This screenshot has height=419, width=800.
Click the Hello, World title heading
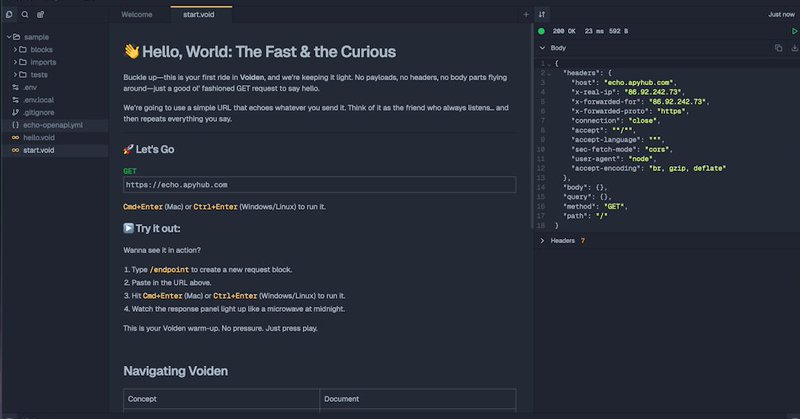[x=260, y=52]
